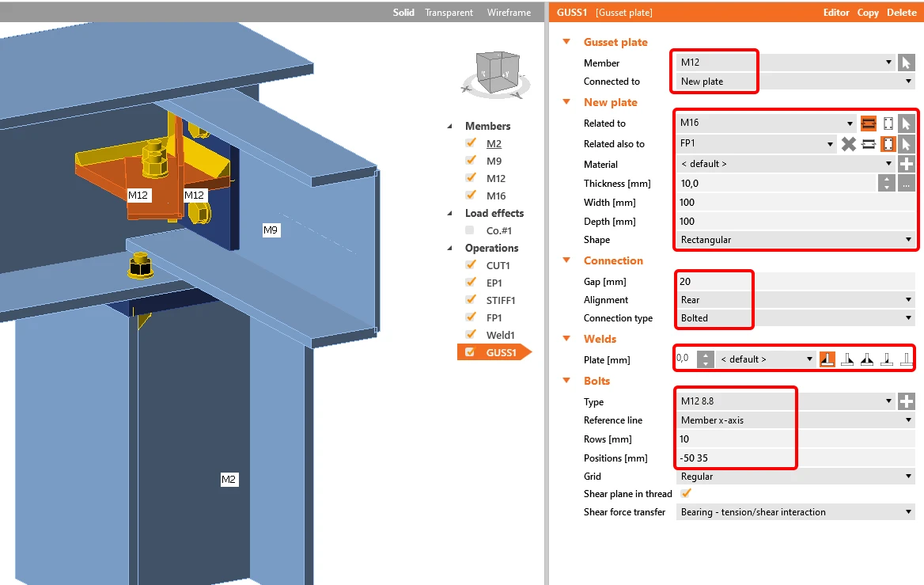Open the Editor link in header
The width and height of the screenshot is (924, 585).
[836, 13]
